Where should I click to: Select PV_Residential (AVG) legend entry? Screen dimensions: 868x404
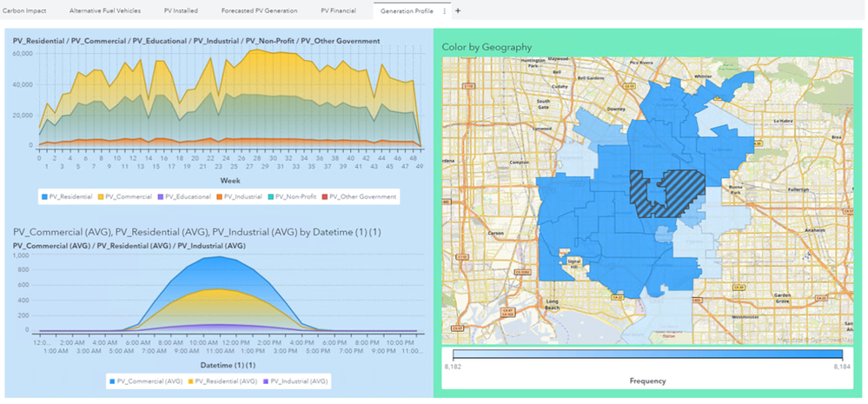tap(222, 381)
